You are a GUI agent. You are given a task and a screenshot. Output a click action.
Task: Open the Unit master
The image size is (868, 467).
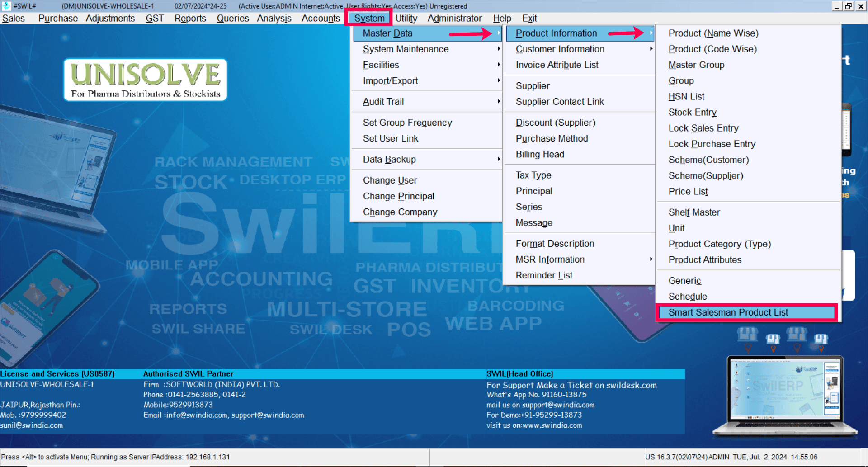tap(748, 228)
